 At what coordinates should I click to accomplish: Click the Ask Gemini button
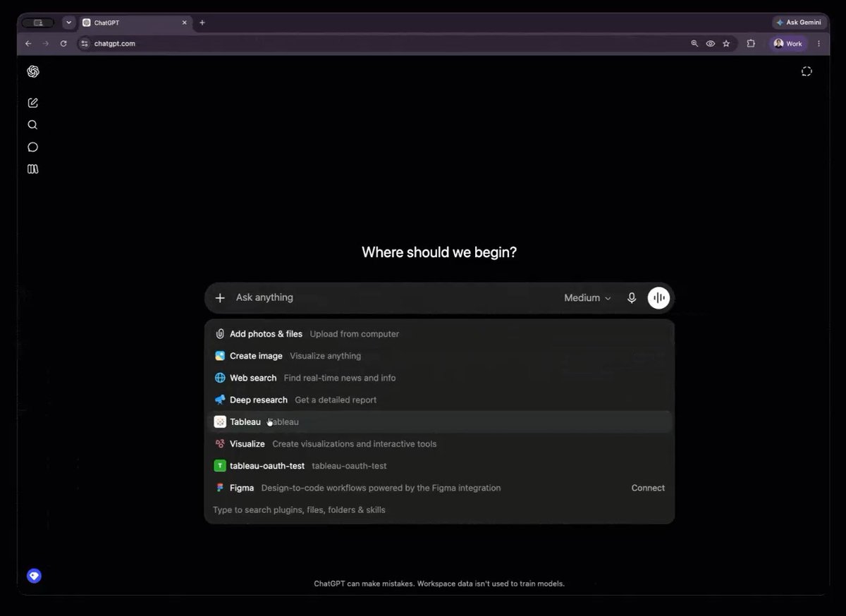point(799,23)
